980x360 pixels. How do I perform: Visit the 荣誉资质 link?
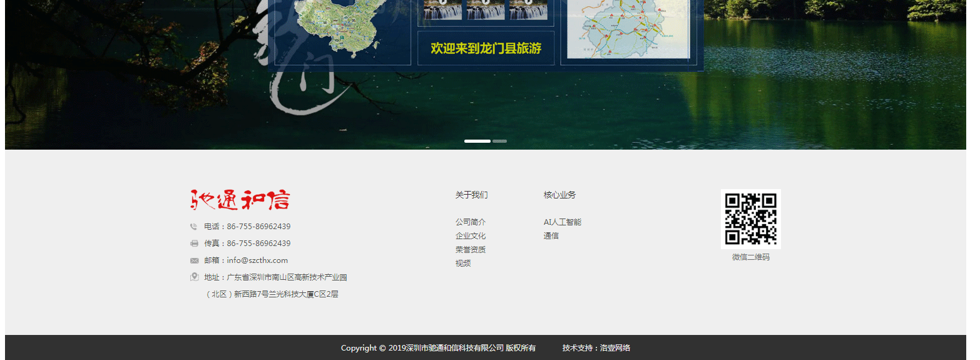[x=470, y=250]
